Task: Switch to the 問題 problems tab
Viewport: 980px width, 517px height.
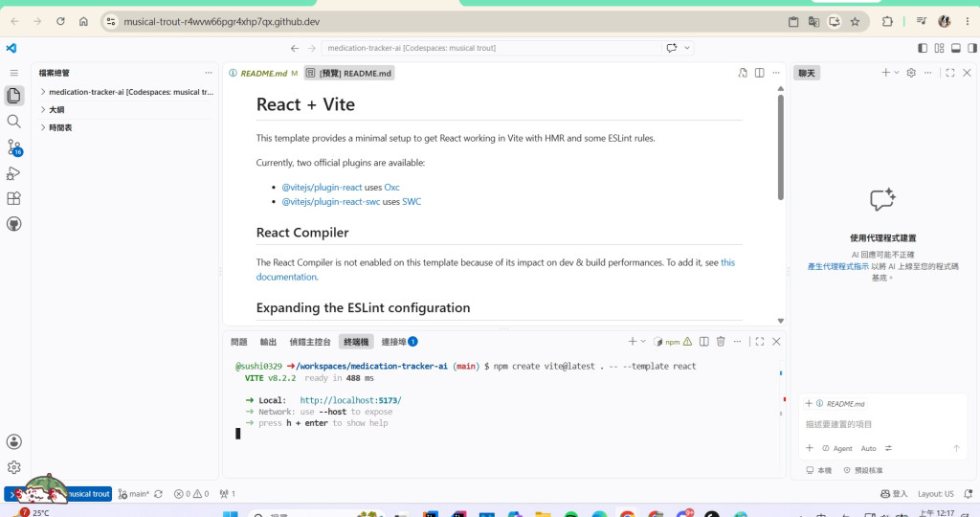Action: click(238, 342)
